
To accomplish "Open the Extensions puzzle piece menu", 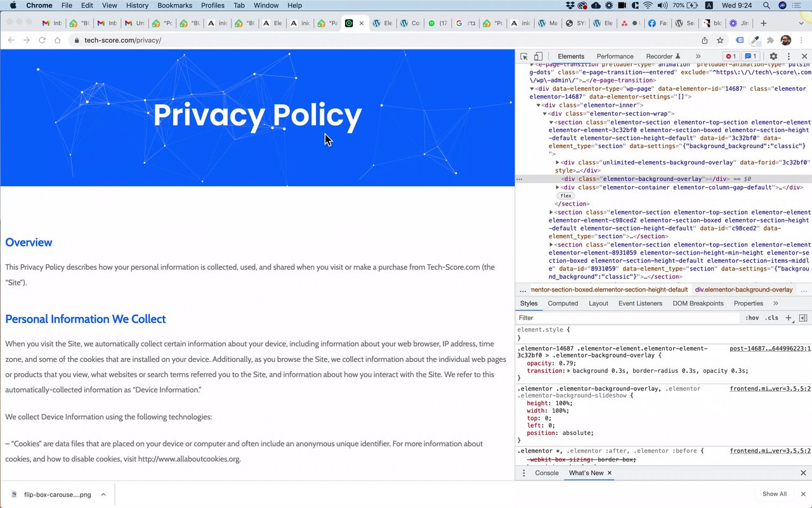I will pyautogui.click(x=770, y=40).
